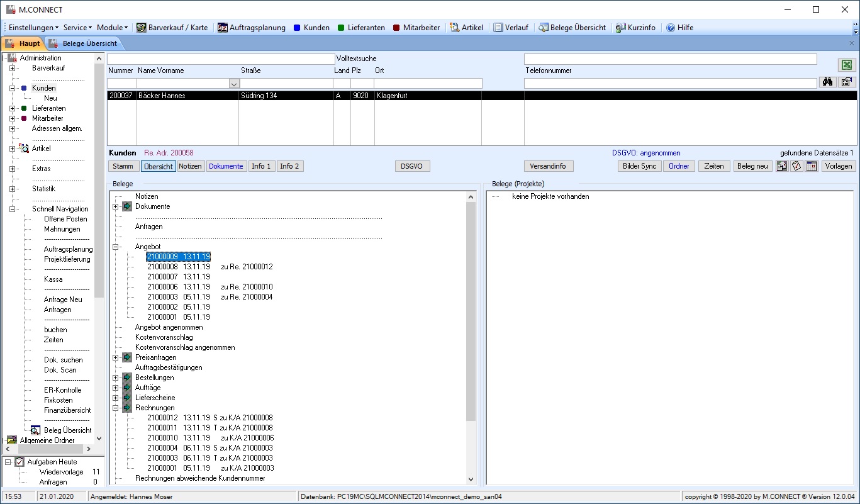The image size is (860, 504).
Task: Click the Volltextsuche input field
Action: [221, 59]
